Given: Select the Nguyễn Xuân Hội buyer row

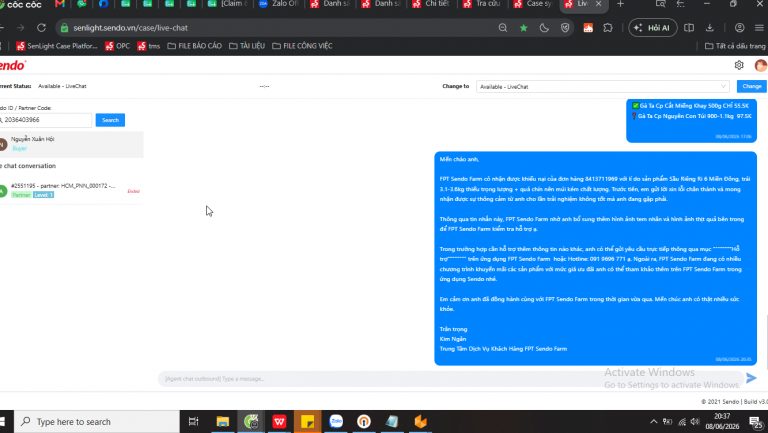Looking at the screenshot, I should 72,144.
